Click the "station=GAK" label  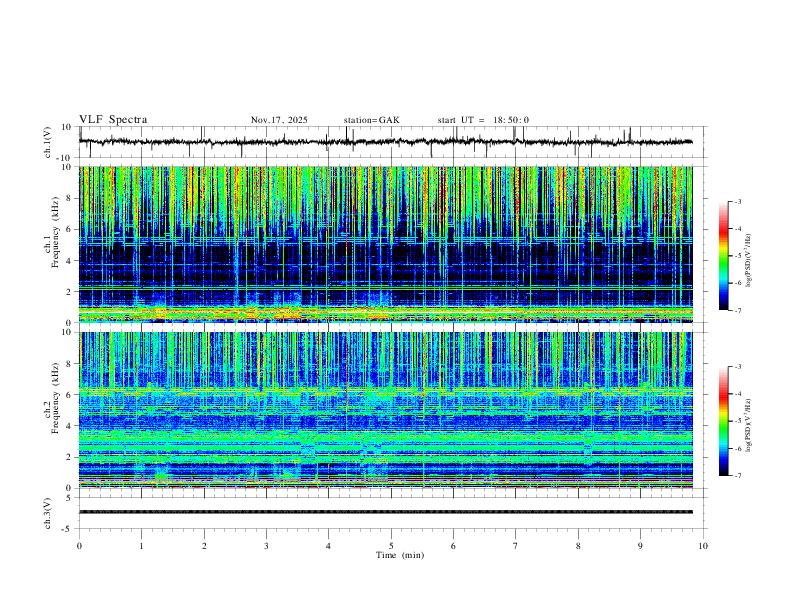pos(371,120)
